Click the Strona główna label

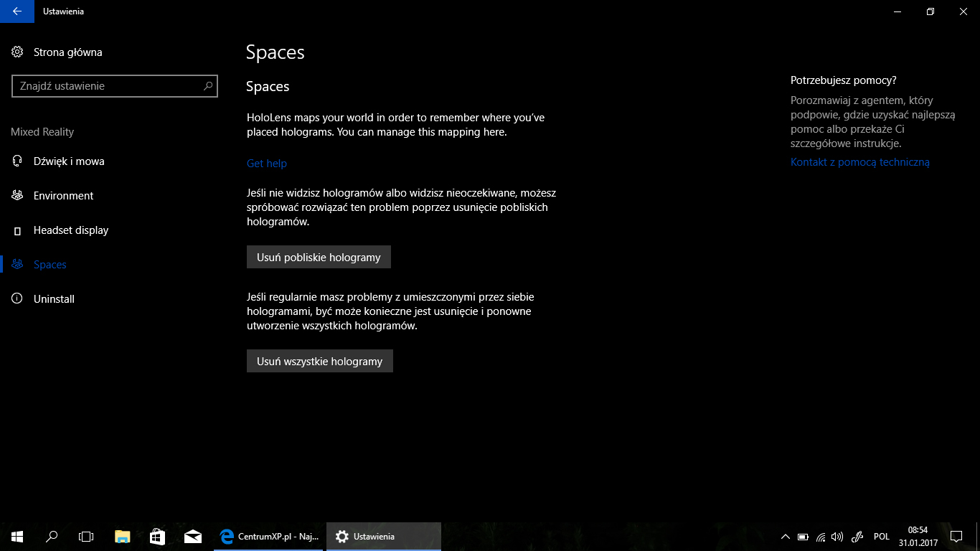tap(67, 52)
